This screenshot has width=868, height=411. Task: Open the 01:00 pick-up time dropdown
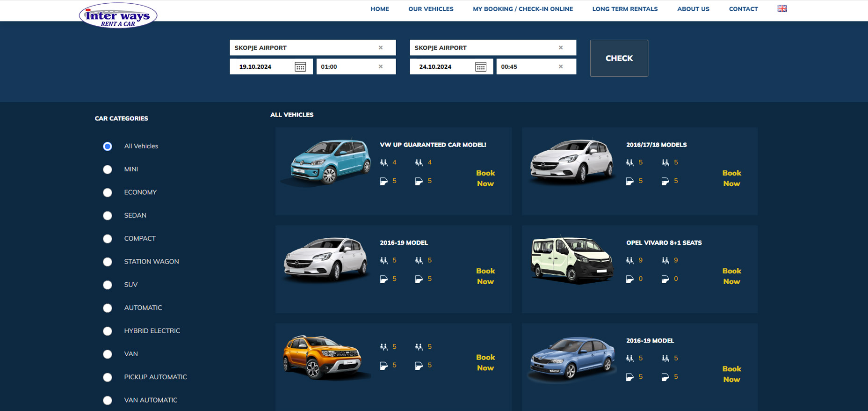pyautogui.click(x=356, y=66)
